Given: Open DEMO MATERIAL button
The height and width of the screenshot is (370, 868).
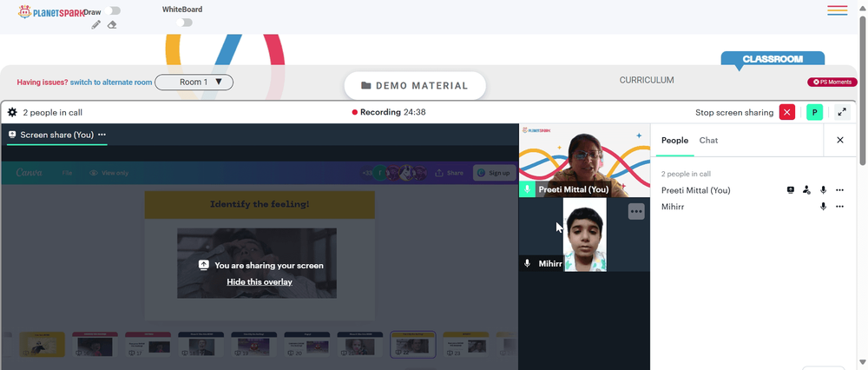Looking at the screenshot, I should point(415,86).
